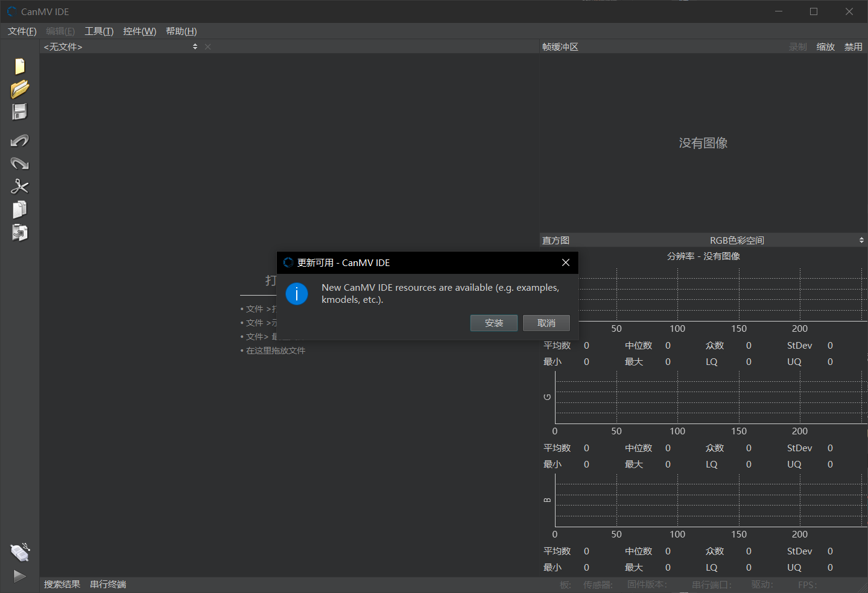Click the Redo arrow icon
Viewport: 868px width, 593px height.
(x=20, y=163)
